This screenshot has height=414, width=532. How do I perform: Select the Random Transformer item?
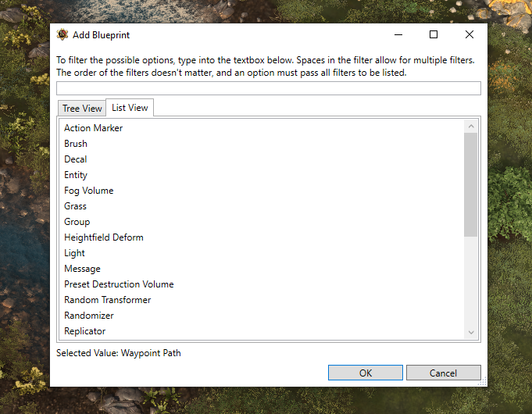(107, 300)
